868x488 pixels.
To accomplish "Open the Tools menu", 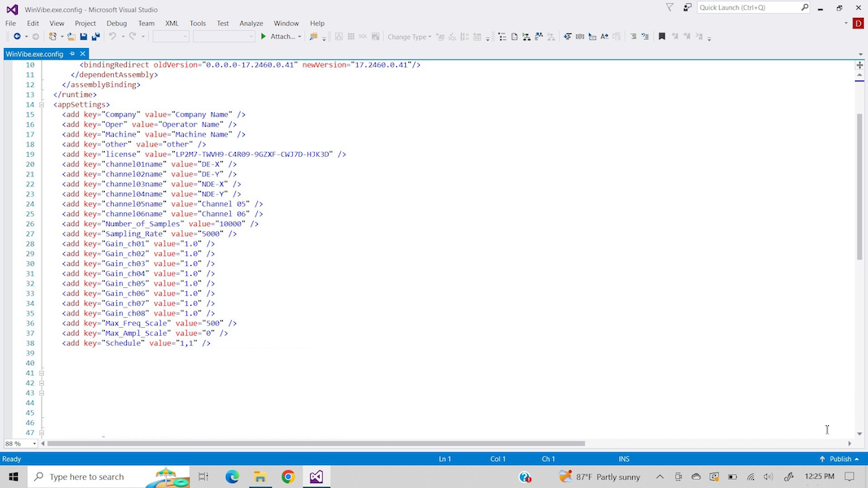I will tap(198, 24).
